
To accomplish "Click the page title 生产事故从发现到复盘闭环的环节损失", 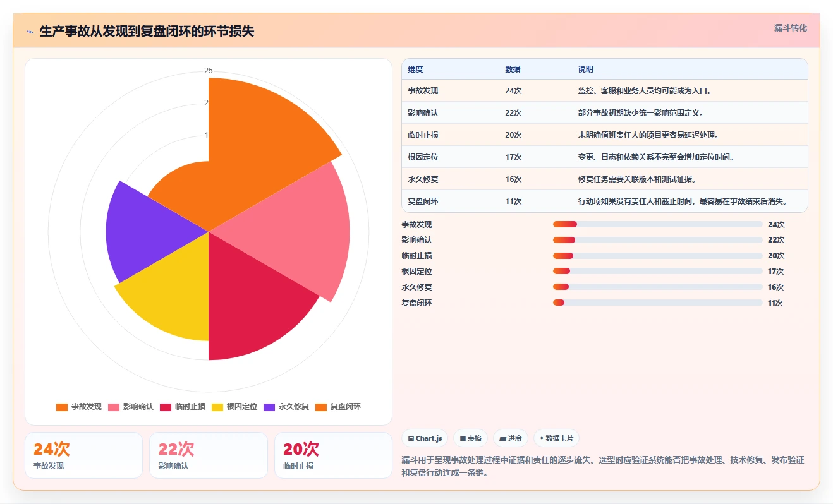I will coord(147,31).
